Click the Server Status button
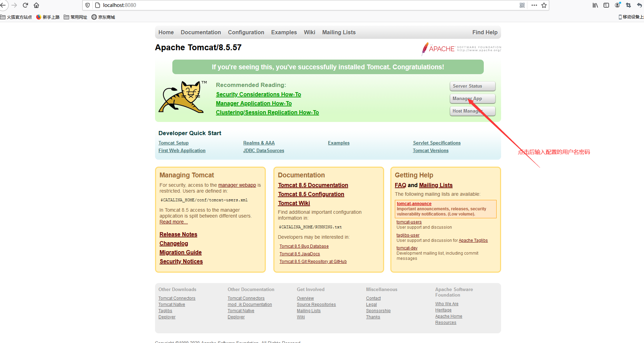The width and height of the screenshot is (644, 343). tap(472, 86)
